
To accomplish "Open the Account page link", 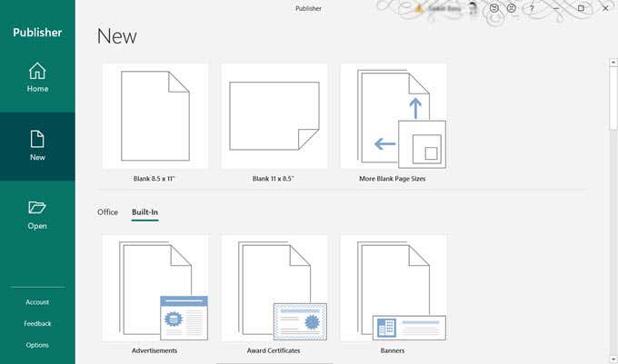I will (x=37, y=302).
